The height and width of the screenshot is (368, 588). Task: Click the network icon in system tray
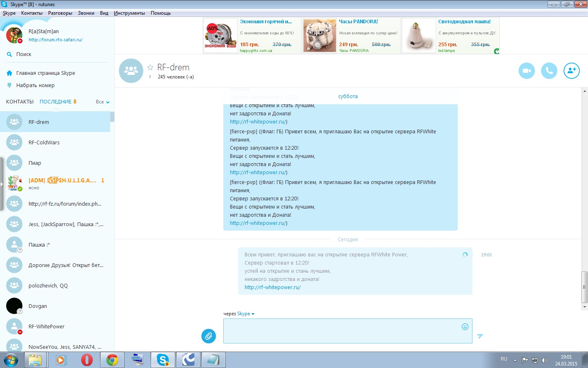535,360
